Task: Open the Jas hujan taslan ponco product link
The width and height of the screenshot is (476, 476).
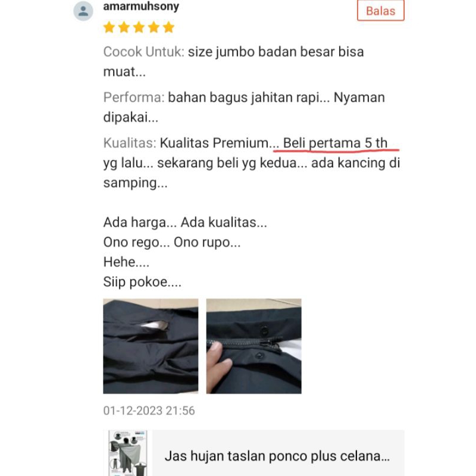Action: coord(277,456)
